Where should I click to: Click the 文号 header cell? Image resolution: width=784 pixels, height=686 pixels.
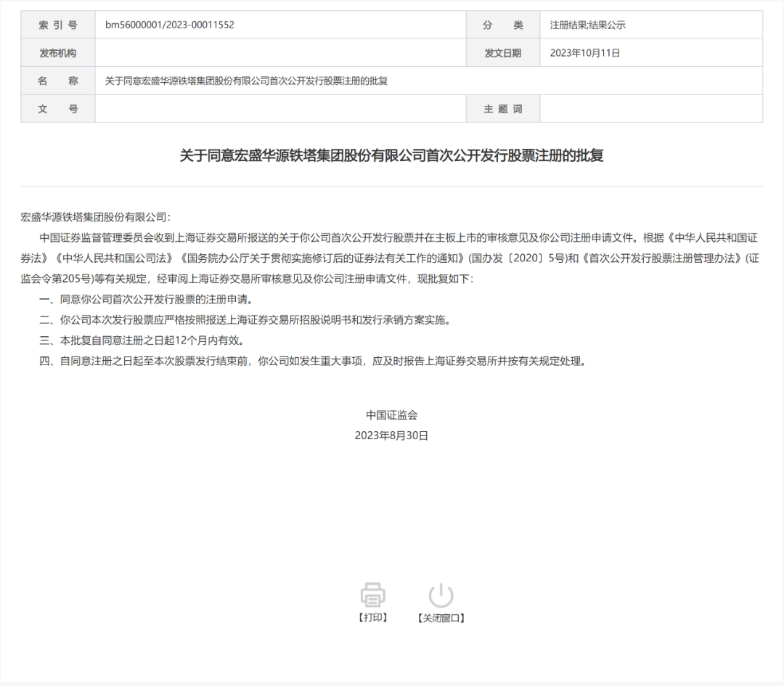coord(58,109)
